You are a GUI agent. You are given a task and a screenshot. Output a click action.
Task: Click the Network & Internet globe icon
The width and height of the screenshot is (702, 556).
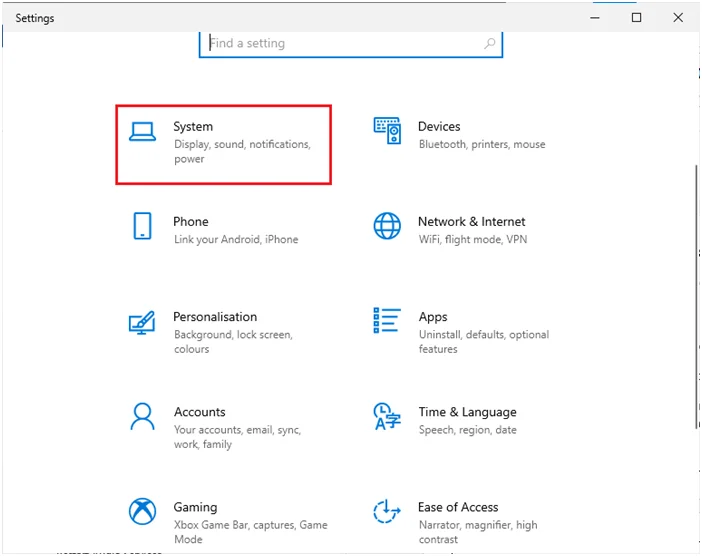point(387,226)
